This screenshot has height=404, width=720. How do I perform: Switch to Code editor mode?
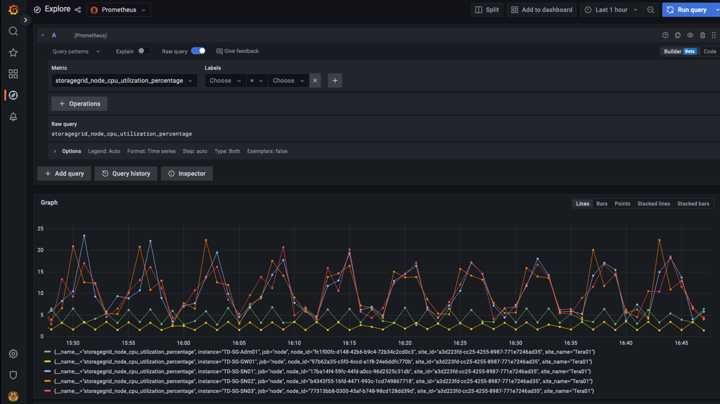click(x=709, y=51)
